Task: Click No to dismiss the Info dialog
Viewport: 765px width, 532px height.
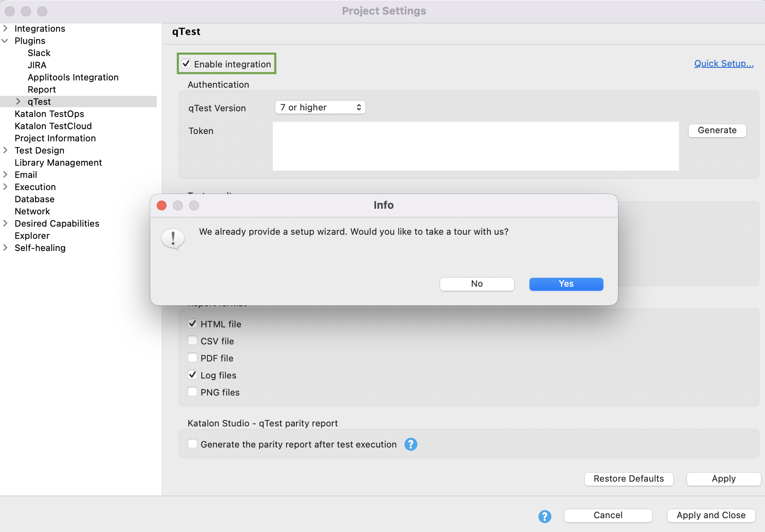Action: coord(477,284)
